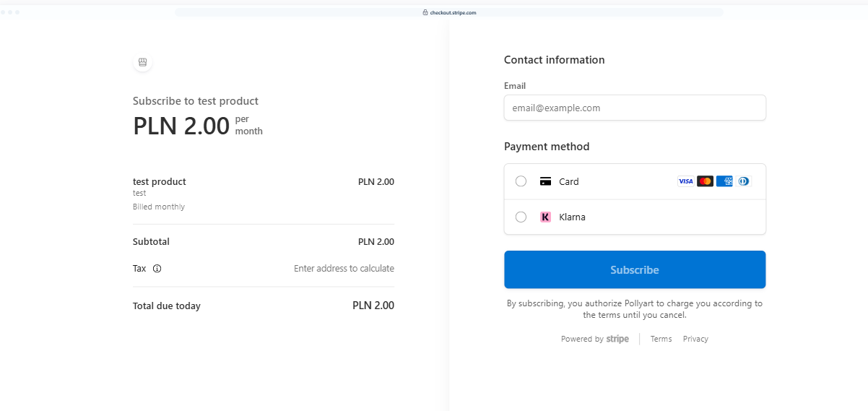The image size is (868, 411).
Task: Click the Mastercard logo
Action: tap(705, 181)
